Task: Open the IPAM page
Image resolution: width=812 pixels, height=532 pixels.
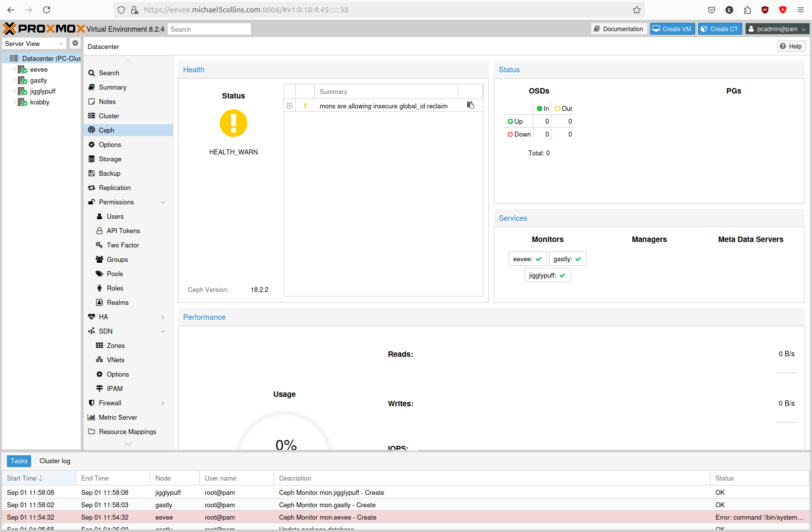Action: tap(128, 388)
